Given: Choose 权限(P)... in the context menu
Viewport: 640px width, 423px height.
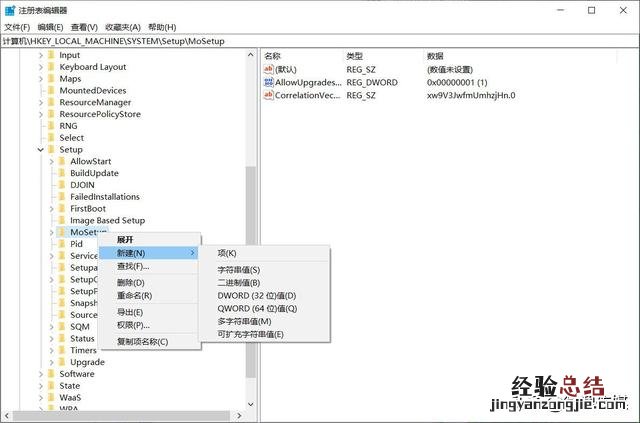Looking at the screenshot, I should (x=149, y=325).
